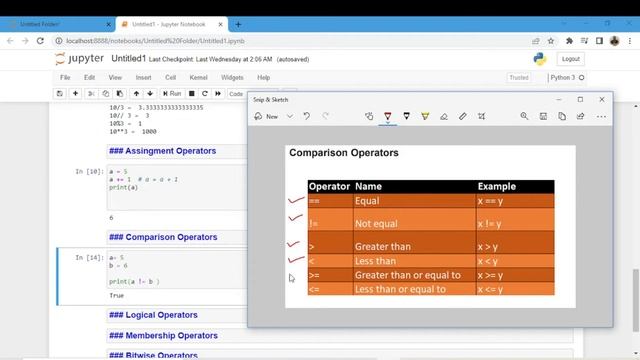The width and height of the screenshot is (640, 360).
Task: Select the eraser tool in Snip & Sketch
Action: (444, 116)
